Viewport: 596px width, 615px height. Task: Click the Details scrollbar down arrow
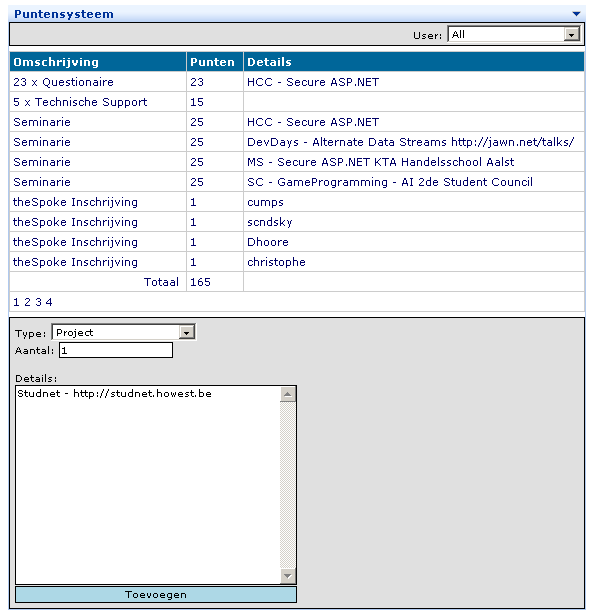(x=288, y=576)
